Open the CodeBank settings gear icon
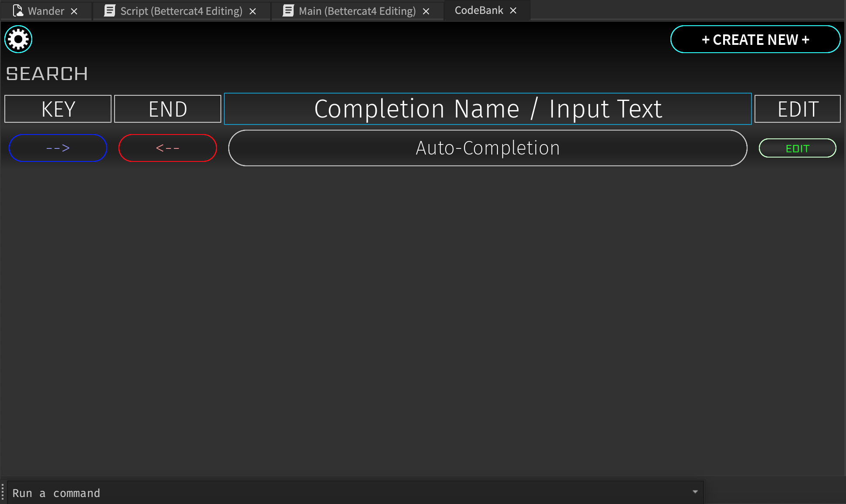This screenshot has height=504, width=846. pyautogui.click(x=18, y=39)
